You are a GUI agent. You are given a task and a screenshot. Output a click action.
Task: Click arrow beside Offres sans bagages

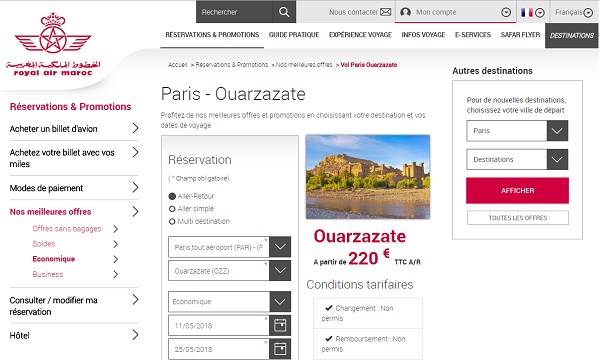click(116, 229)
